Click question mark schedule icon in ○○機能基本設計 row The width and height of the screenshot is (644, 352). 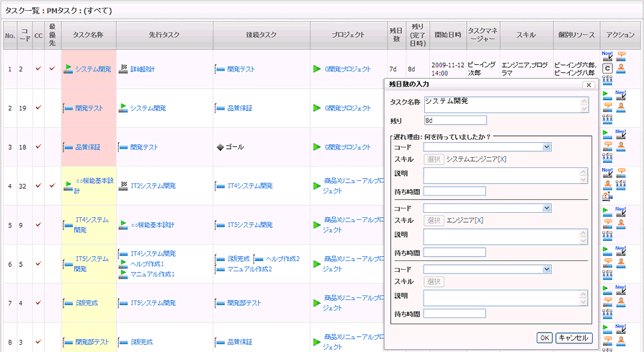(607, 196)
